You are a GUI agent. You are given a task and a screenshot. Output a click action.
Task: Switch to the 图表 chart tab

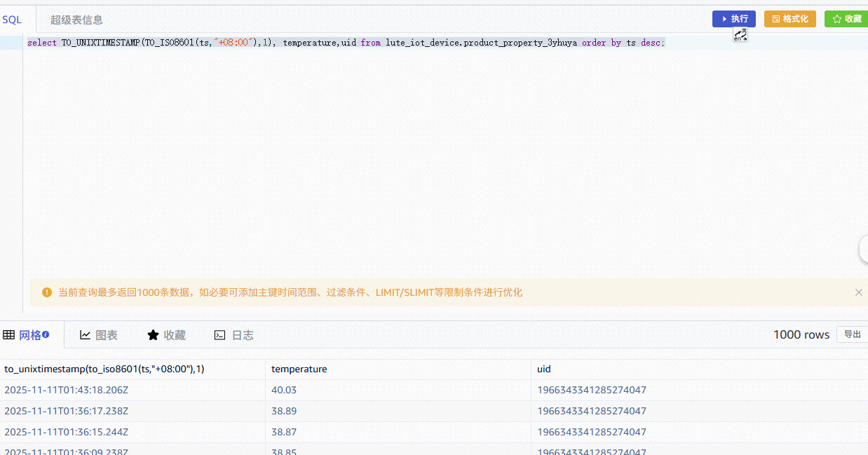pos(99,335)
